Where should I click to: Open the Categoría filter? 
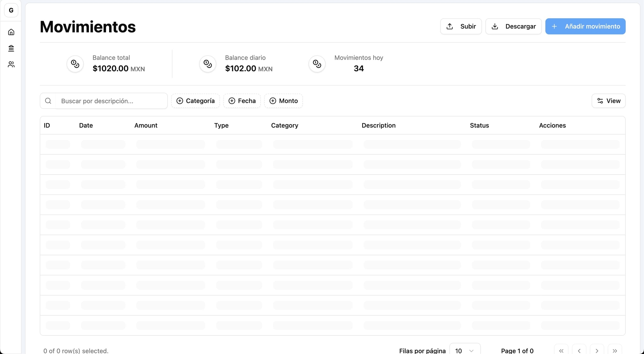[195, 101]
